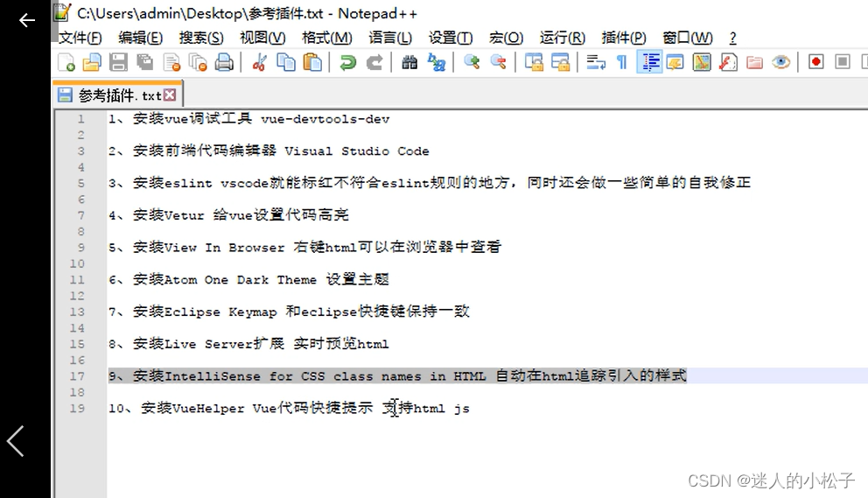Open the Function List panel icon
Image resolution: width=868 pixels, height=498 pixels.
(728, 62)
